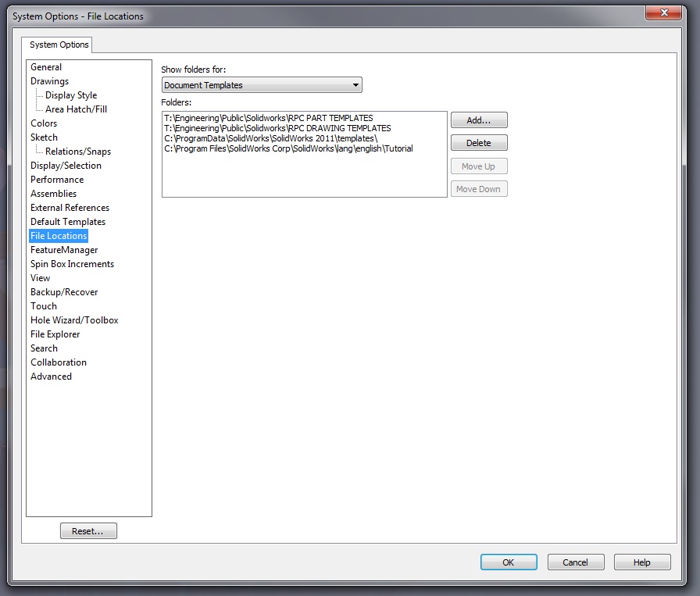The height and width of the screenshot is (596, 700).
Task: Open Collaboration options
Action: click(x=59, y=362)
